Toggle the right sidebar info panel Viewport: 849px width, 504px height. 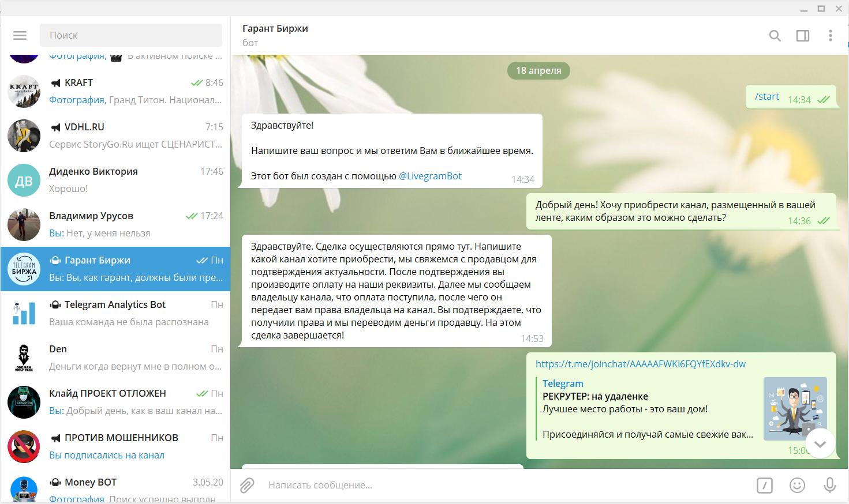coord(802,36)
